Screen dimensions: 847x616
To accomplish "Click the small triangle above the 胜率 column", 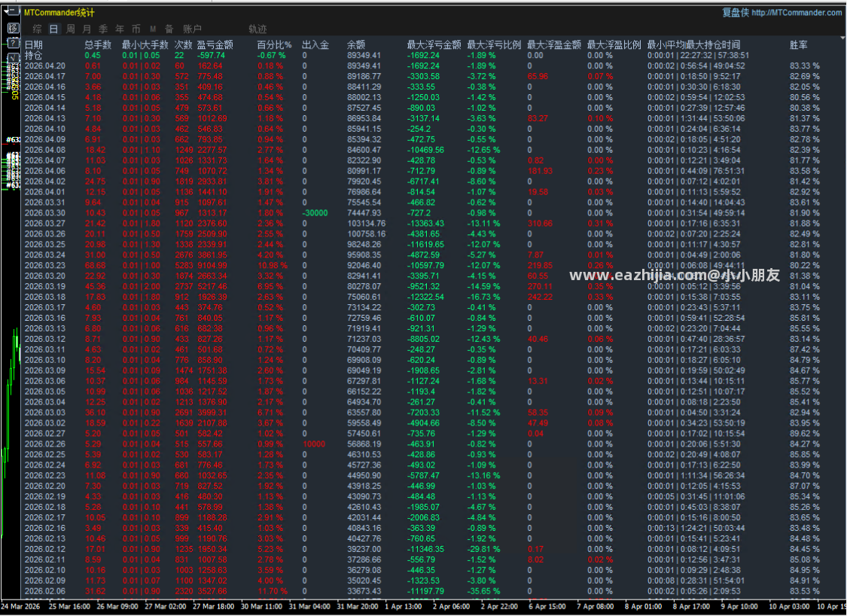I will click(842, 38).
